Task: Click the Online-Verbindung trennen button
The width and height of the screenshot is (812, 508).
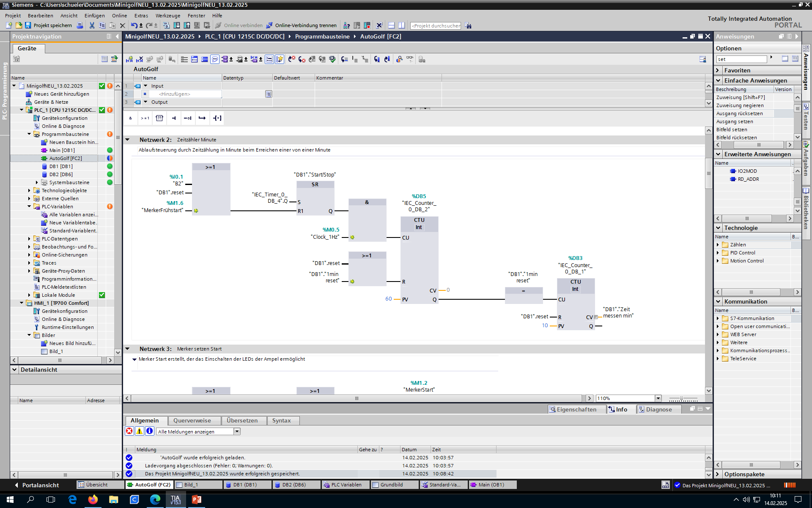Action: point(301,25)
